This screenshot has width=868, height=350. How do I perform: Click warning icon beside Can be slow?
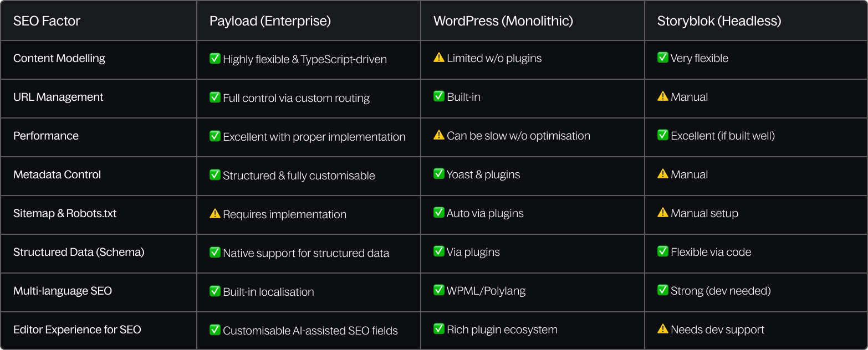439,135
